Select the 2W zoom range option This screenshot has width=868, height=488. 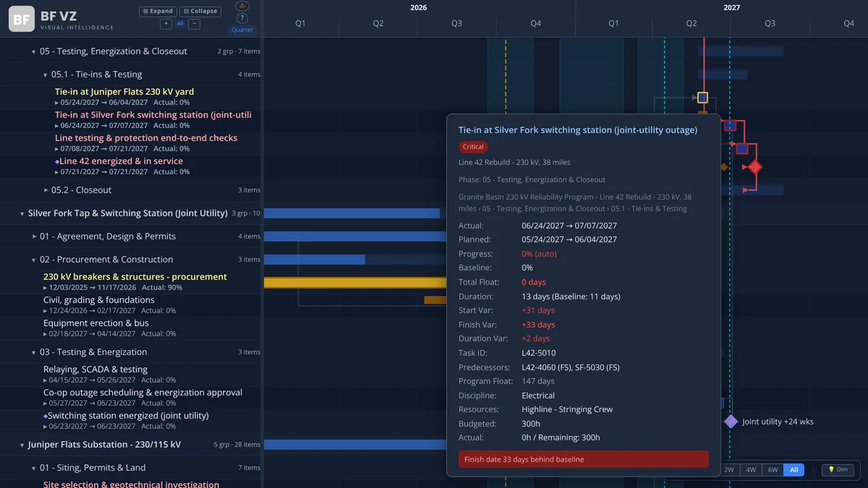(x=729, y=470)
